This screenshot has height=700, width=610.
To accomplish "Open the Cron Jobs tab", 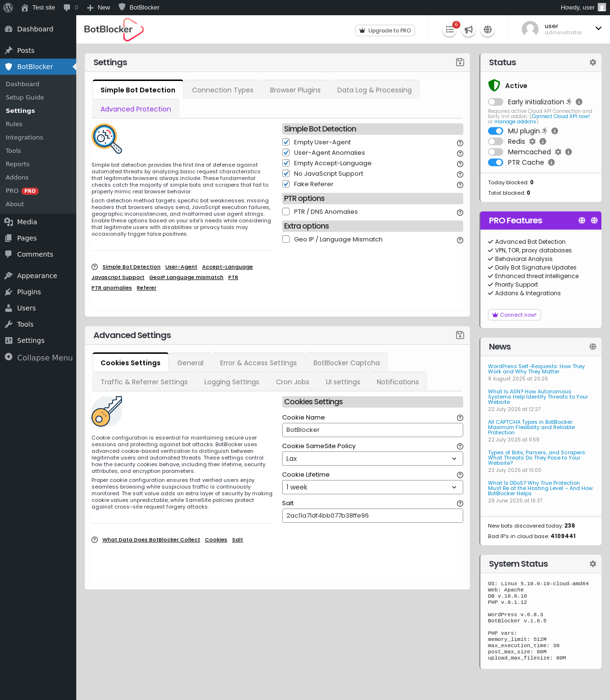I will 293,382.
